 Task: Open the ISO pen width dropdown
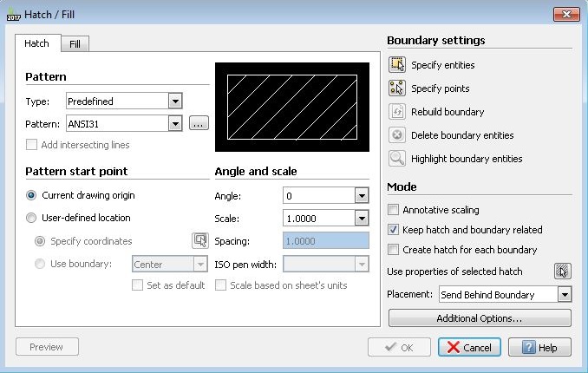(326, 264)
